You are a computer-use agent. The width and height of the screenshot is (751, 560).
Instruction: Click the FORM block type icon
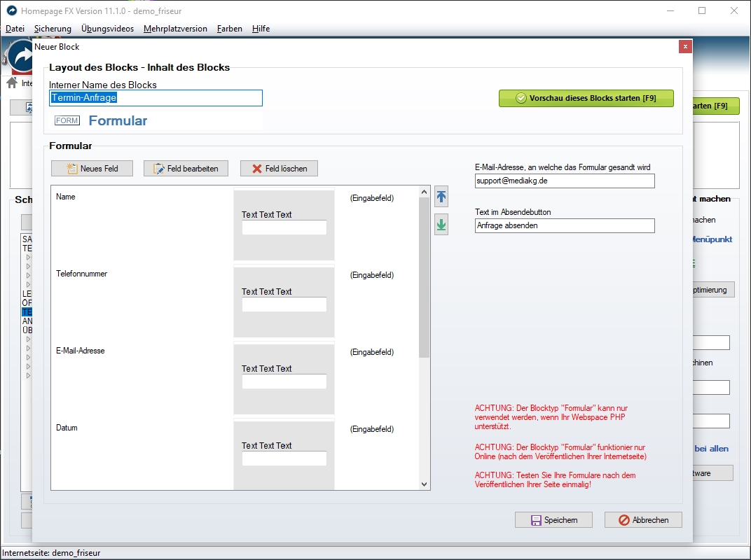coord(67,120)
